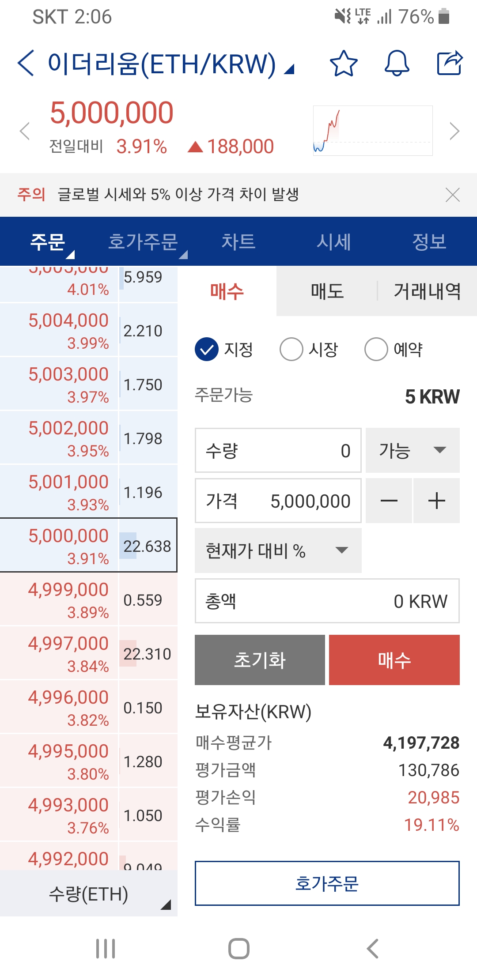This screenshot has height=980, width=477.
Task: Tap the back arrow beside 이더리움 title
Action: 26,63
